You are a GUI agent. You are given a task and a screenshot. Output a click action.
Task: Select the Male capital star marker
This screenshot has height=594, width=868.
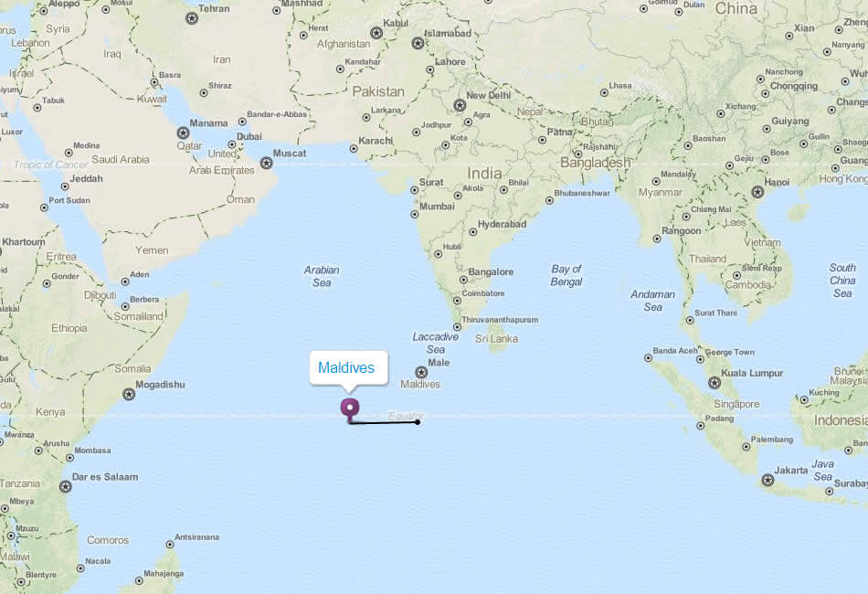point(421,372)
